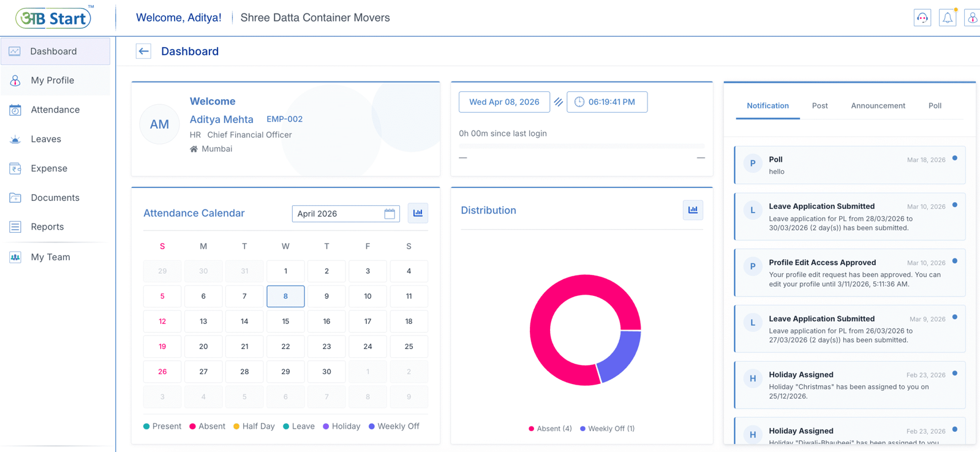Click the user account icon at top right
This screenshot has width=980, height=452.
point(972,18)
